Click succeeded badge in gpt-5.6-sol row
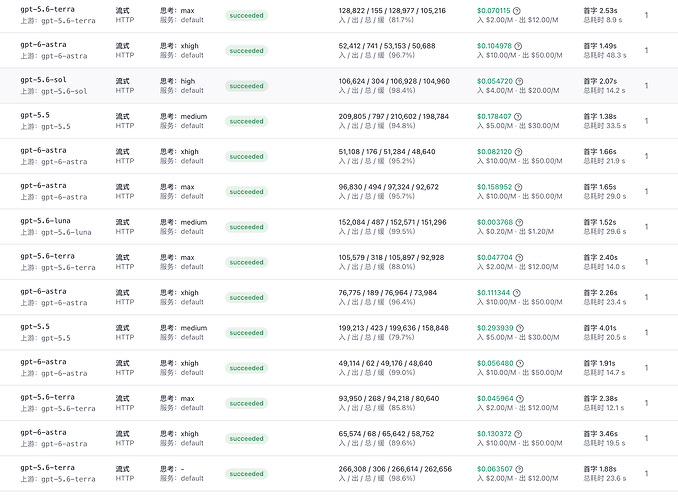The width and height of the screenshot is (678, 500). 246,86
